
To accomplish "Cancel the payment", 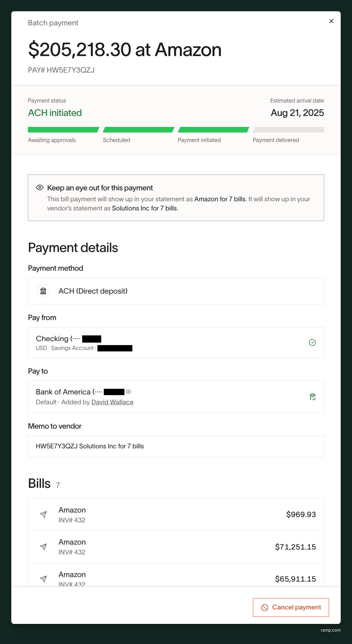I will (291, 607).
